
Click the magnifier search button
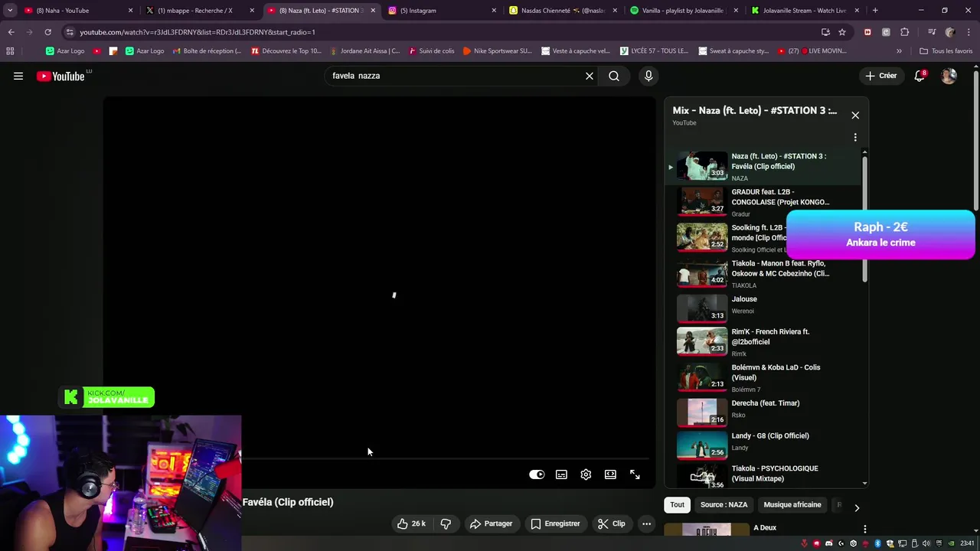[x=614, y=76]
